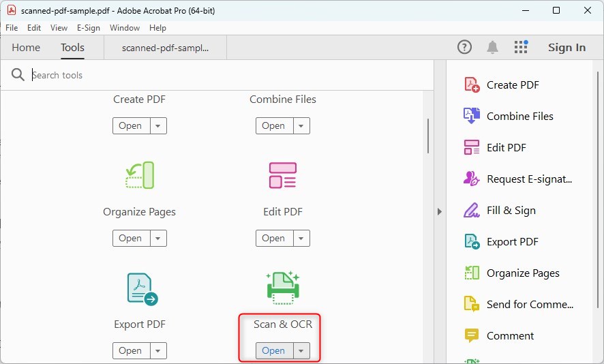The width and height of the screenshot is (604, 364).
Task: Open Help via the question mark icon
Action: tap(464, 48)
